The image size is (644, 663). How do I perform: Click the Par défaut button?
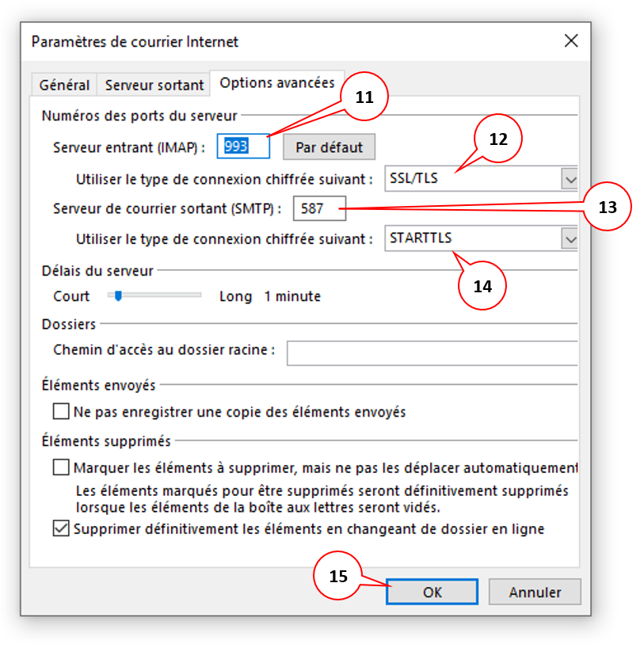[329, 147]
